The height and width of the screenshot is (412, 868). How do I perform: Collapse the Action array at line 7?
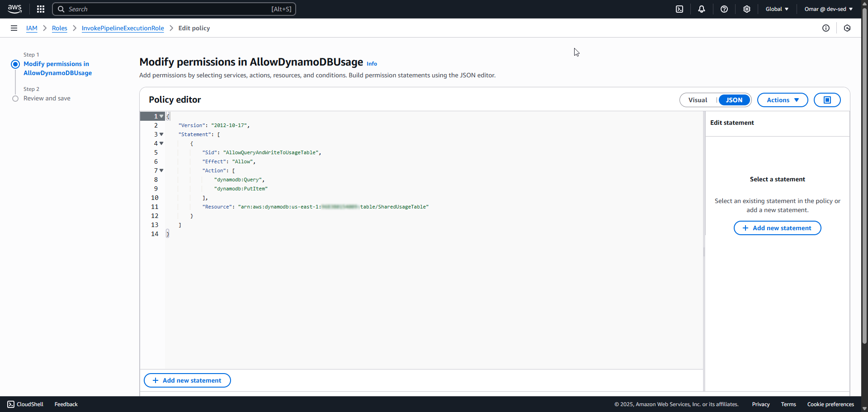161,170
